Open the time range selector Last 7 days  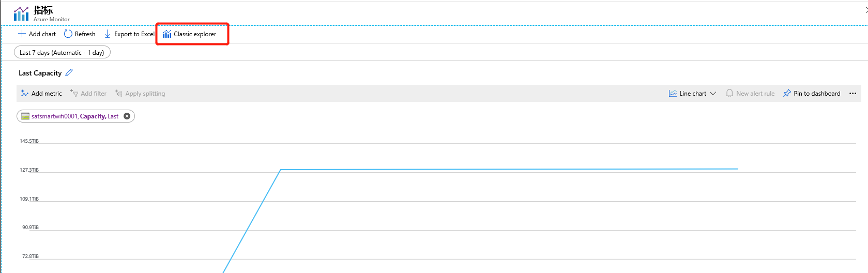coord(62,53)
